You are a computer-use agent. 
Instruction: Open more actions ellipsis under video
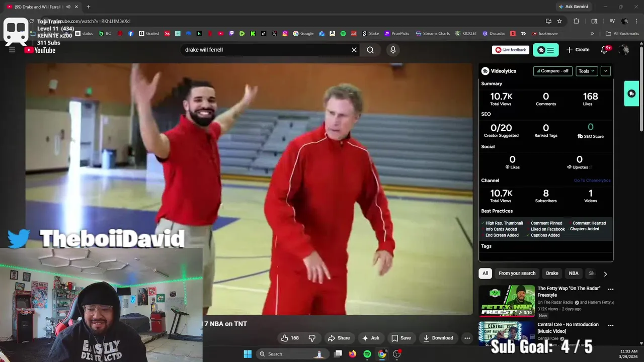tap(467, 338)
